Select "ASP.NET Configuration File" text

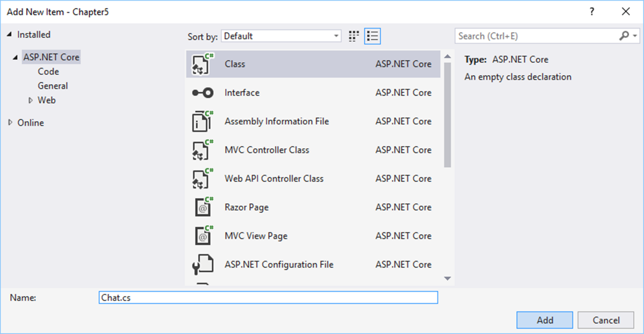point(279,264)
